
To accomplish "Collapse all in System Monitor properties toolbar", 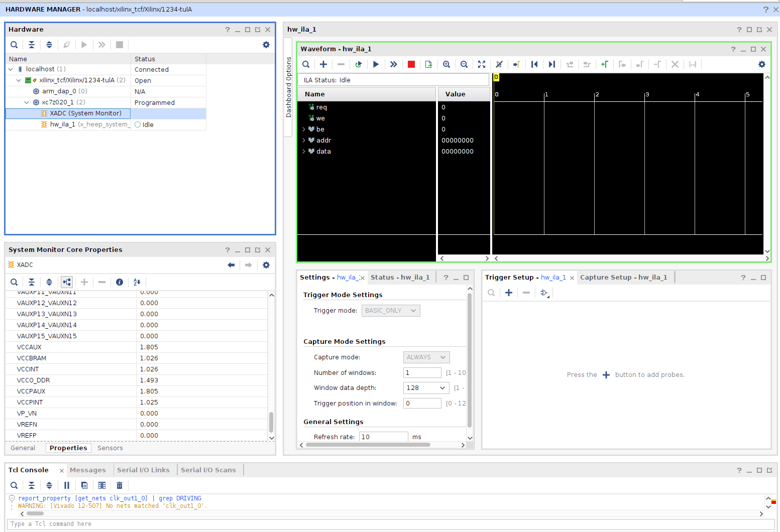I will 32,282.
